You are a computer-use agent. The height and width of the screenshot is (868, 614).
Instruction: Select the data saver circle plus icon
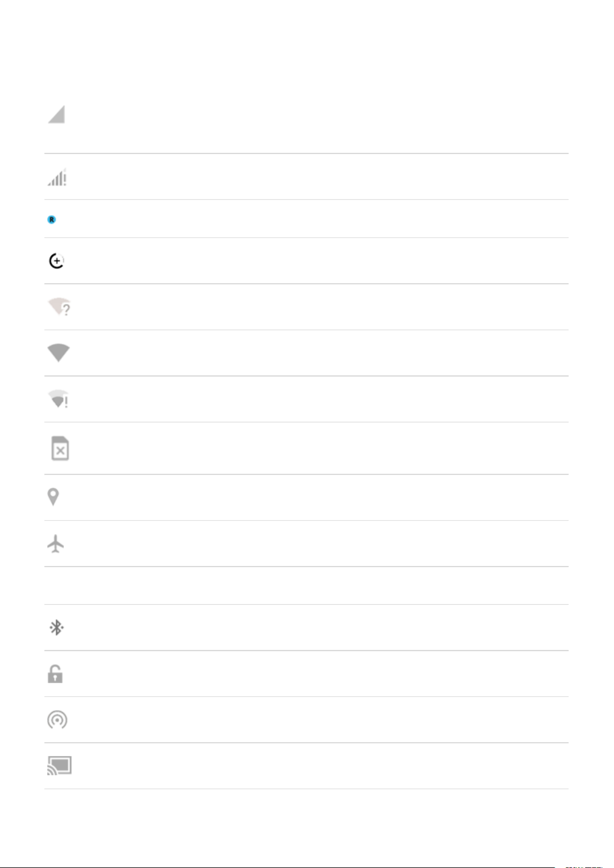pos(56,261)
